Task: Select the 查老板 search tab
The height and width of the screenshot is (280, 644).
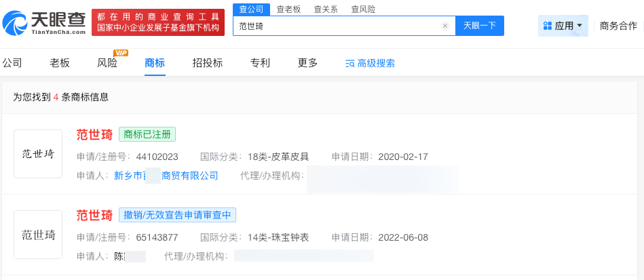Action: 288,9
